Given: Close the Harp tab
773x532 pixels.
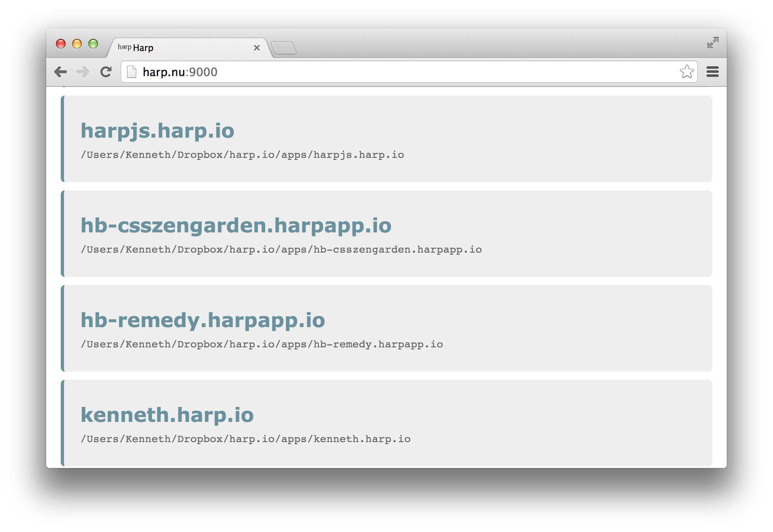Looking at the screenshot, I should coord(256,48).
